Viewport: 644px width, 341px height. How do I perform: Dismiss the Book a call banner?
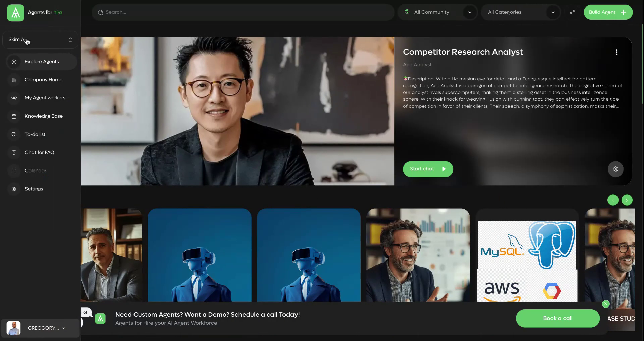pyautogui.click(x=605, y=304)
